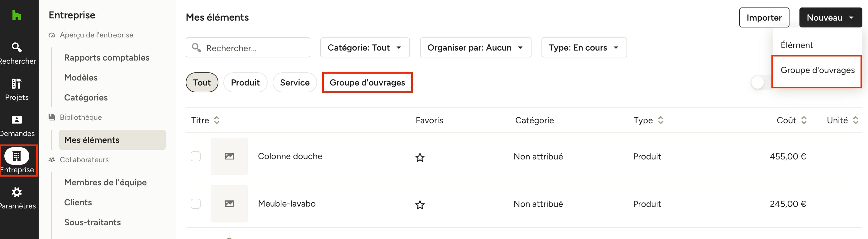
Task: Click the Importer button
Action: 764,17
